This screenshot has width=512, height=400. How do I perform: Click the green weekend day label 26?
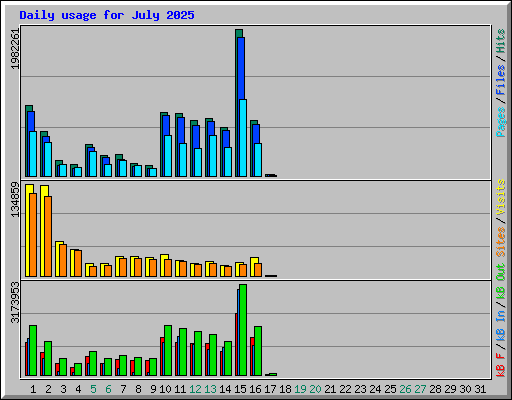(x=405, y=389)
